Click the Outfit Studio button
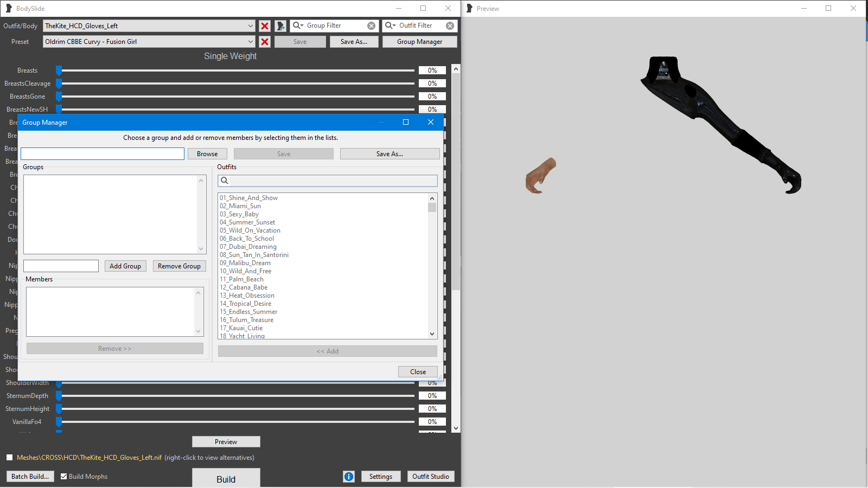 tap(430, 477)
